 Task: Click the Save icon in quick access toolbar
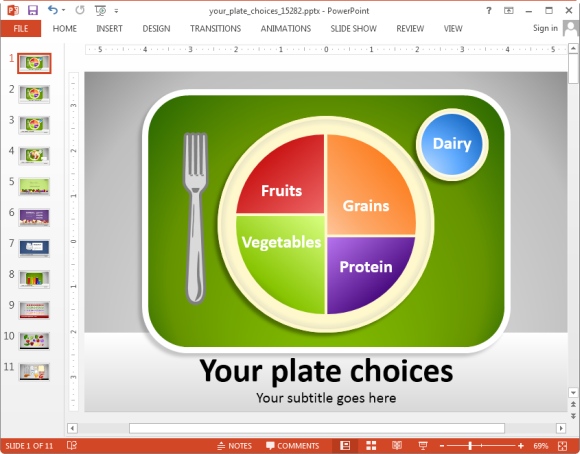[33, 10]
